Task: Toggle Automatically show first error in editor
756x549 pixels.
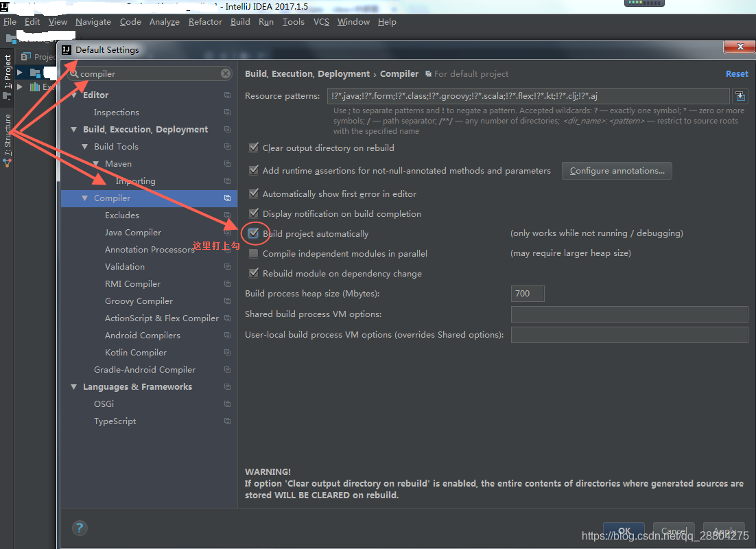Action: (254, 194)
